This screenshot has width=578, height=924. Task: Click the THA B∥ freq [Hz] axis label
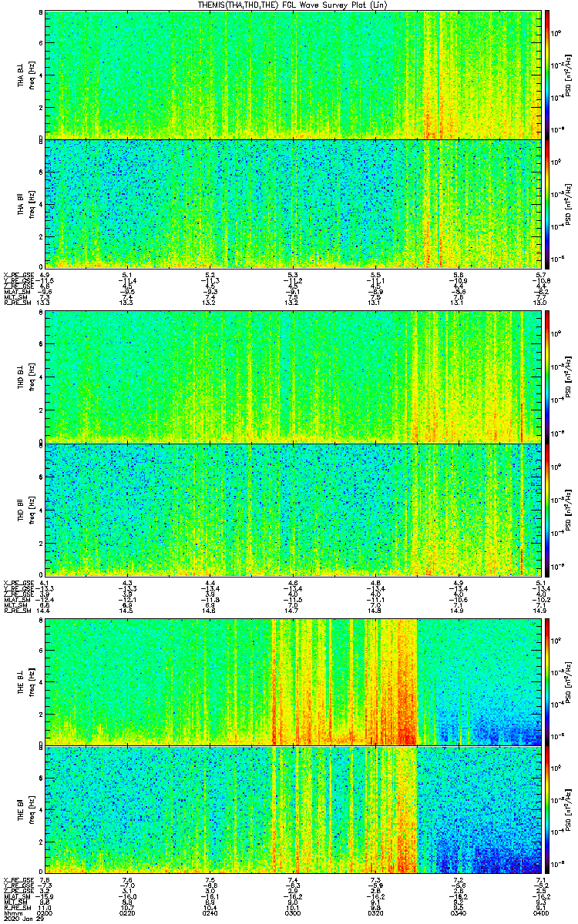point(32,204)
